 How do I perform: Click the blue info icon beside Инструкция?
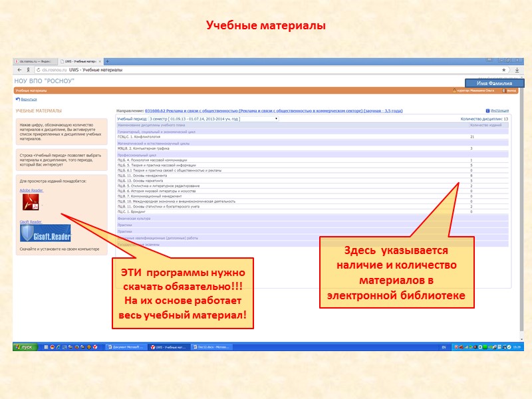(487, 110)
